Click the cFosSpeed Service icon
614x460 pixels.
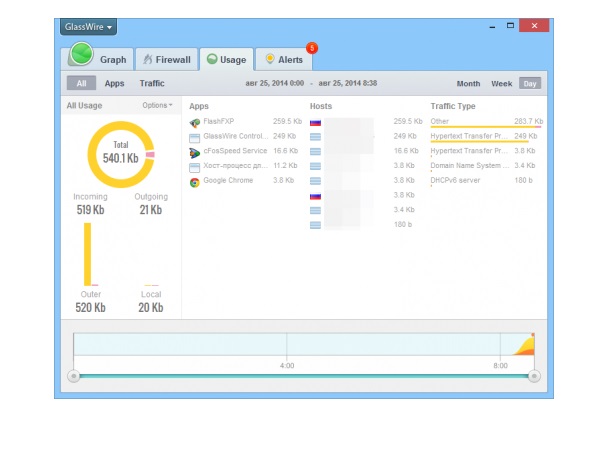tap(195, 153)
